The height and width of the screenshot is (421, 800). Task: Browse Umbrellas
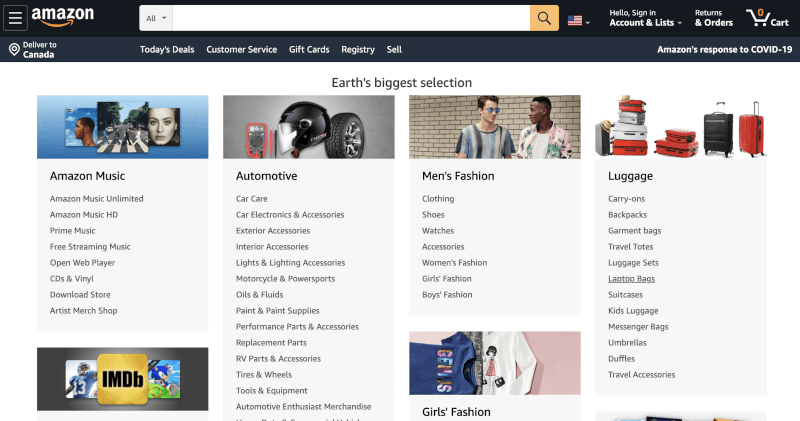[x=627, y=342]
